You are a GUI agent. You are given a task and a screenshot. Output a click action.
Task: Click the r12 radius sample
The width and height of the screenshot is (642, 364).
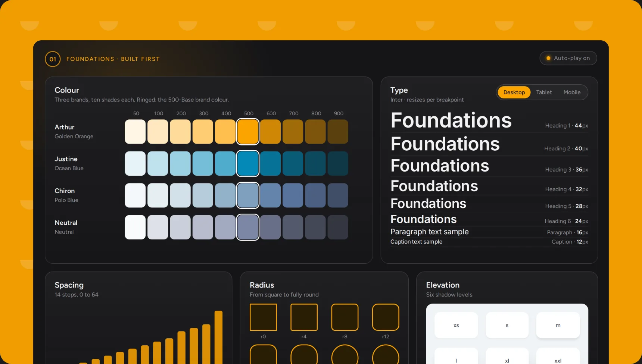pos(386,317)
